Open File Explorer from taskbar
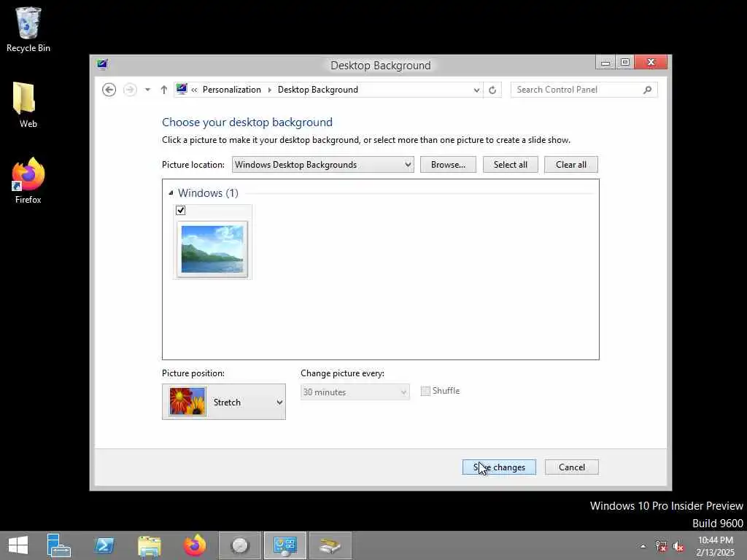The image size is (747, 560). click(x=149, y=545)
